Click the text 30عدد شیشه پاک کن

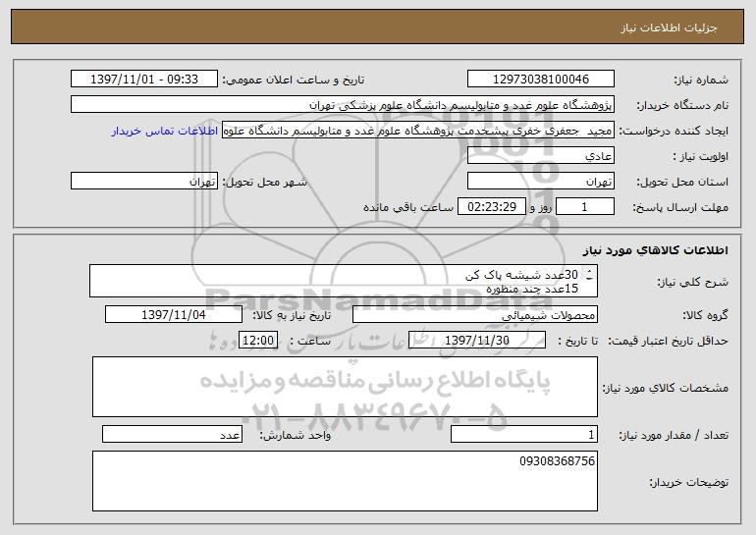(x=521, y=275)
